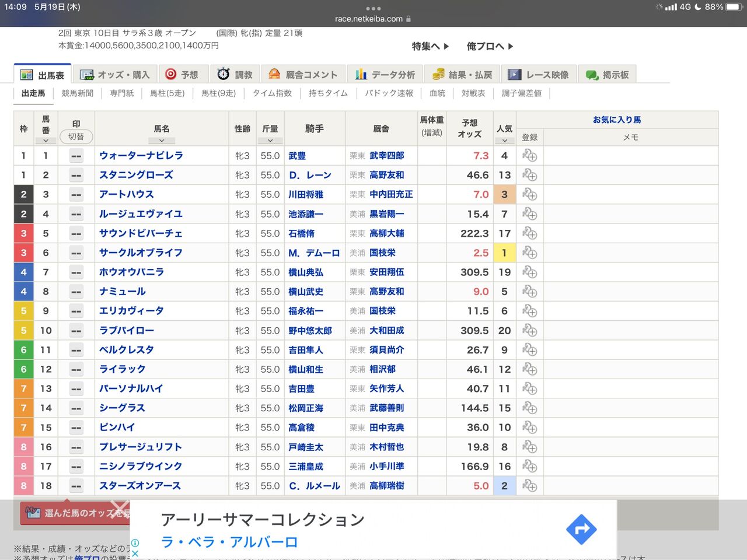
Task: Open ad info icon
Action: coord(135,542)
